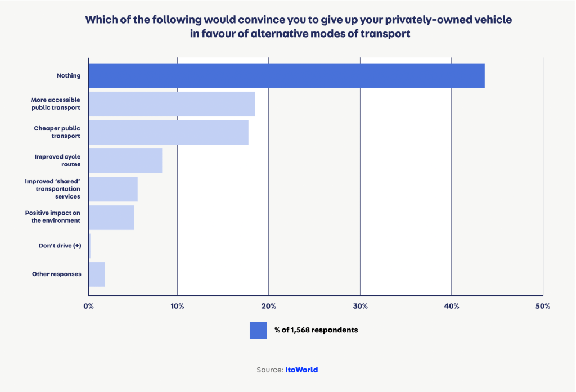Viewport: 576px width, 392px height.
Task: Click the '% of 1,568 respondents' legend text
Action: [316, 330]
